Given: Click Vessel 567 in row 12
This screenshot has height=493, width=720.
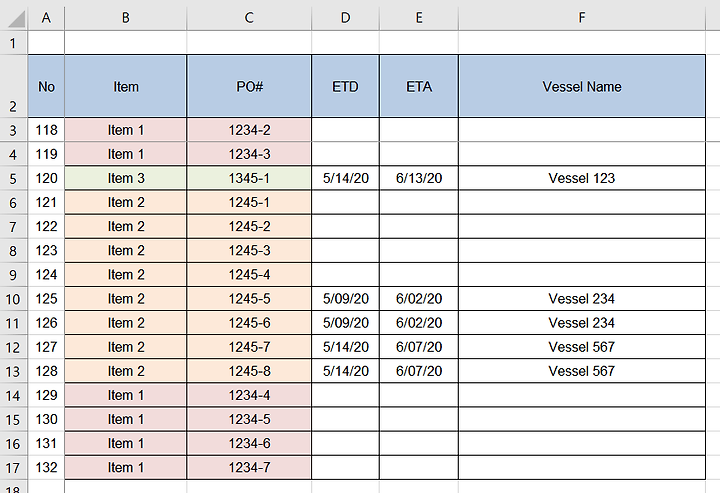Looking at the screenshot, I should [x=581, y=347].
